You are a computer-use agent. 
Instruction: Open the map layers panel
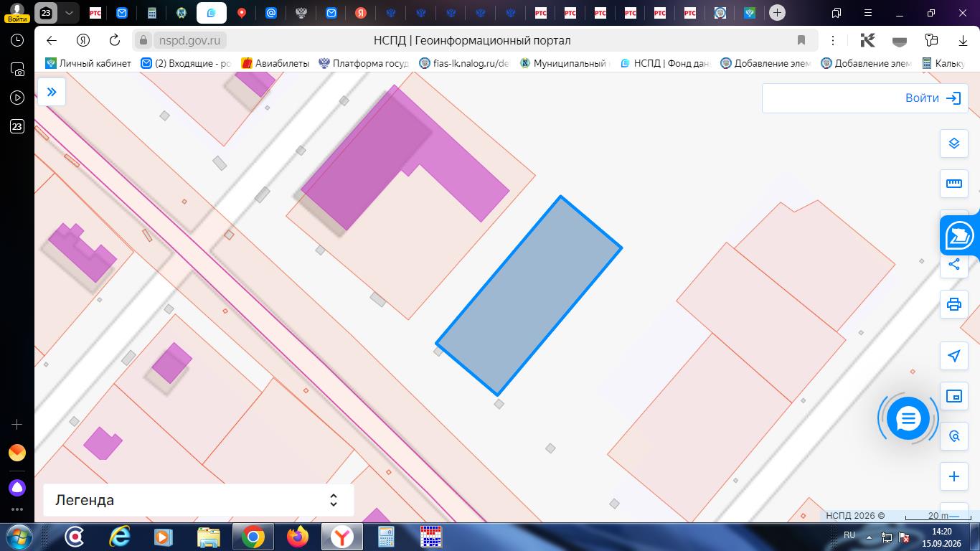coord(953,143)
